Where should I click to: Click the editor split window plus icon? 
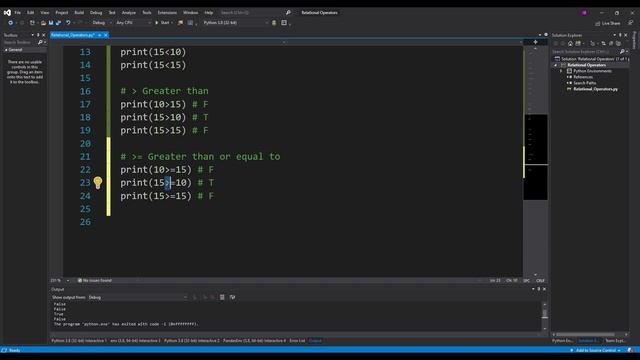[x=535, y=42]
